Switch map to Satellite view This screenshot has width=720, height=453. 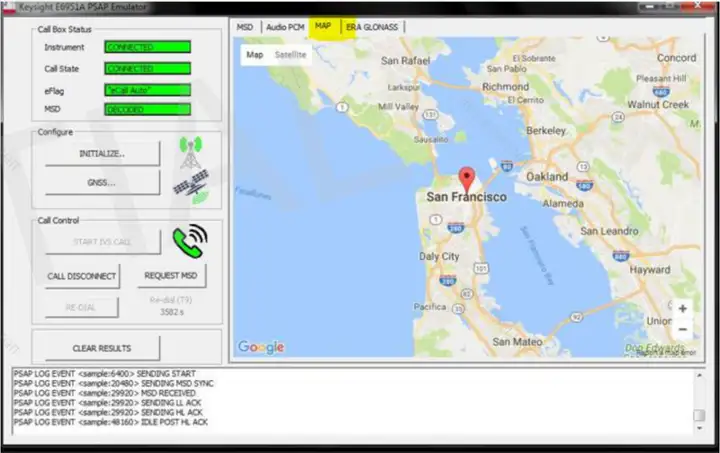pos(290,55)
